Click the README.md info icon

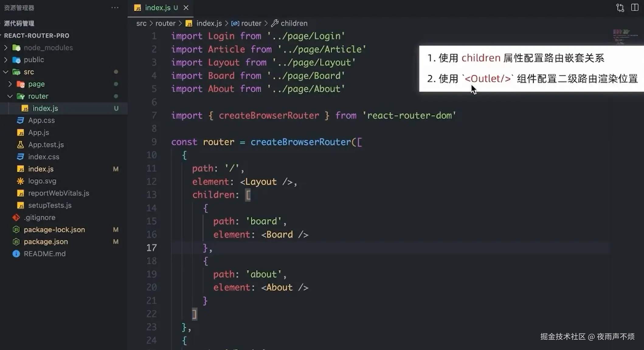pos(16,254)
